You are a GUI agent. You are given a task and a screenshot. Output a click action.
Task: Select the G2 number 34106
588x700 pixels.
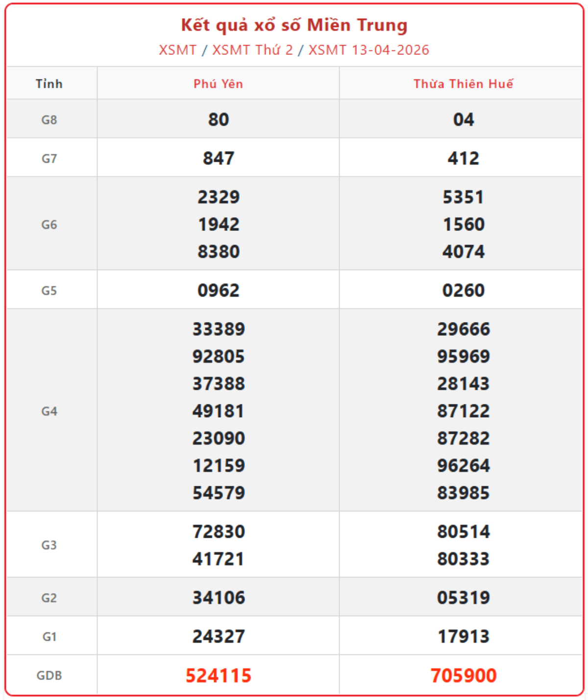click(218, 598)
